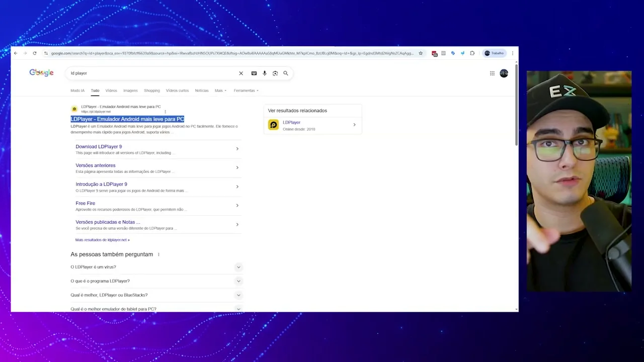Open Versões publicadas e Notas sitelink
Viewport: 644px width, 362px height.
pos(108,222)
